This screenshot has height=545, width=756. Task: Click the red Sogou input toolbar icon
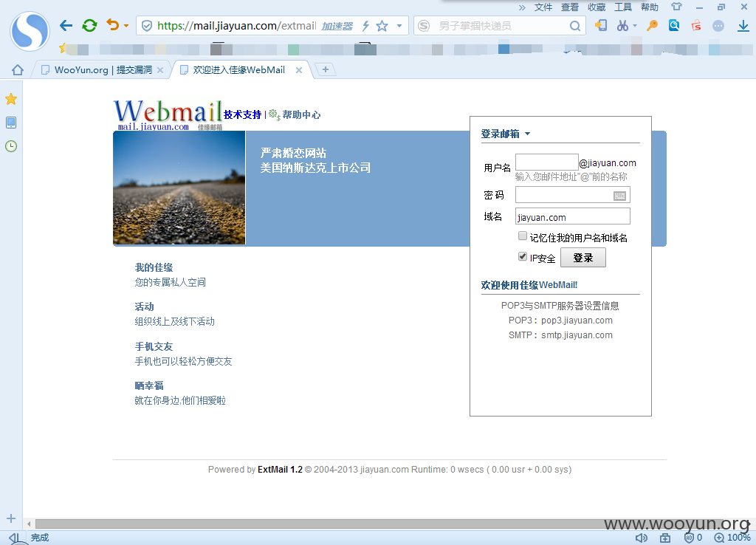pos(696,26)
